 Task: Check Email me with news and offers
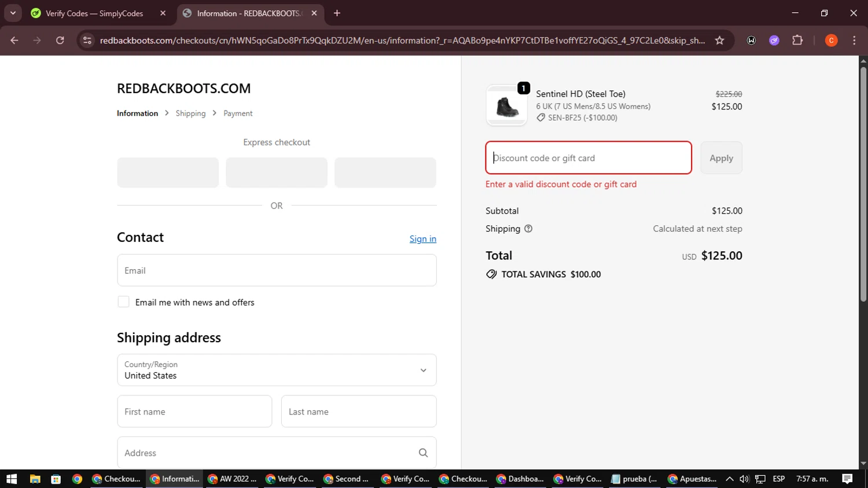tap(123, 302)
